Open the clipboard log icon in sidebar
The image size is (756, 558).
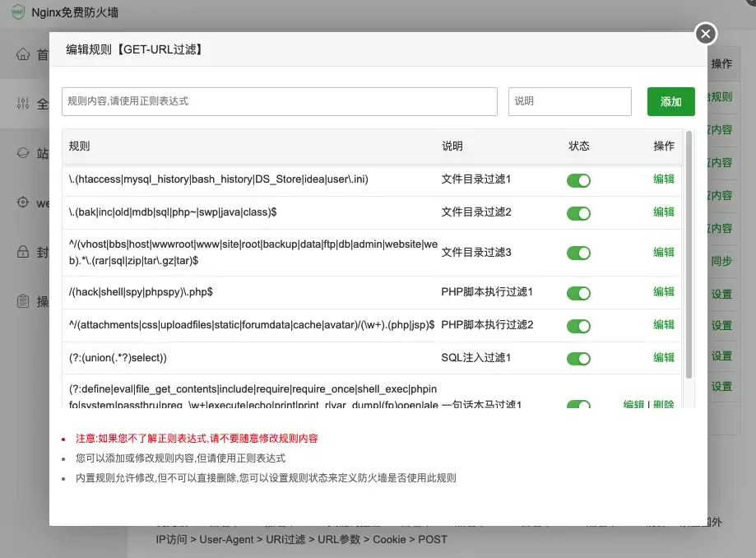click(x=23, y=301)
